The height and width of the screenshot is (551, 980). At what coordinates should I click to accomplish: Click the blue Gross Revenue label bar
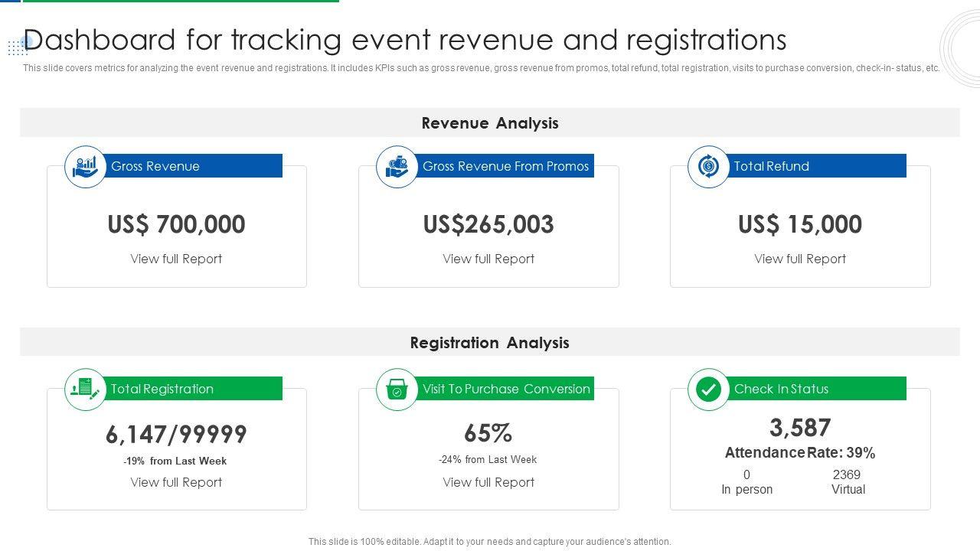tap(194, 166)
